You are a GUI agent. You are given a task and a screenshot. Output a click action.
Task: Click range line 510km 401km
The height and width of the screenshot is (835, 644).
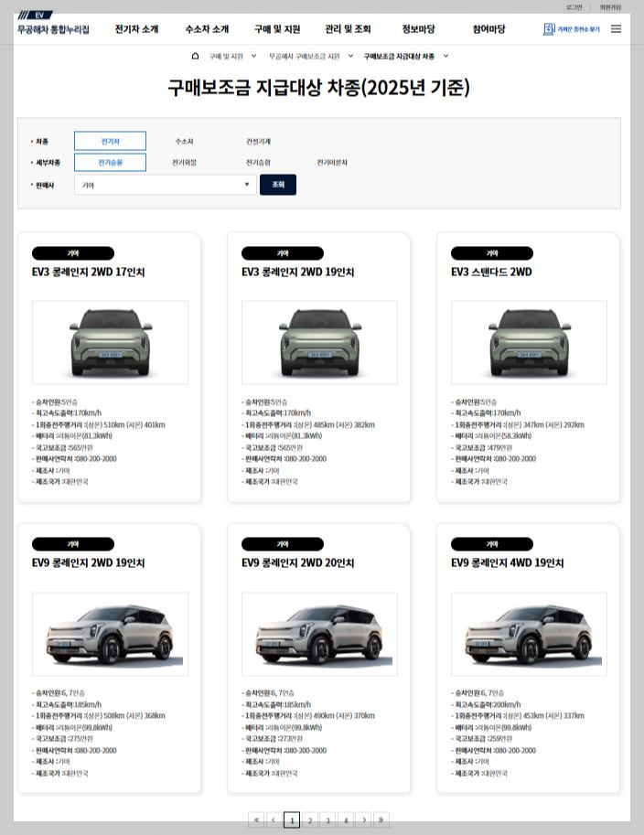pyautogui.click(x=99, y=424)
